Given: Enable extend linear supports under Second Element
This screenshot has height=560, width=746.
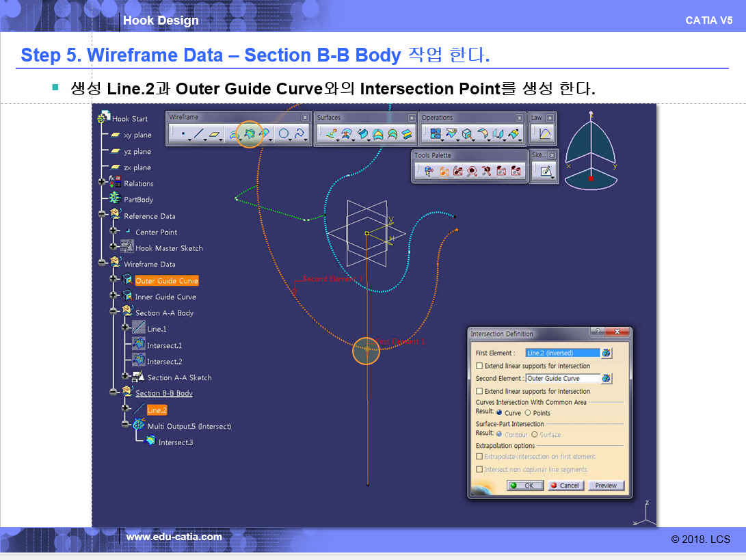Looking at the screenshot, I should [479, 391].
